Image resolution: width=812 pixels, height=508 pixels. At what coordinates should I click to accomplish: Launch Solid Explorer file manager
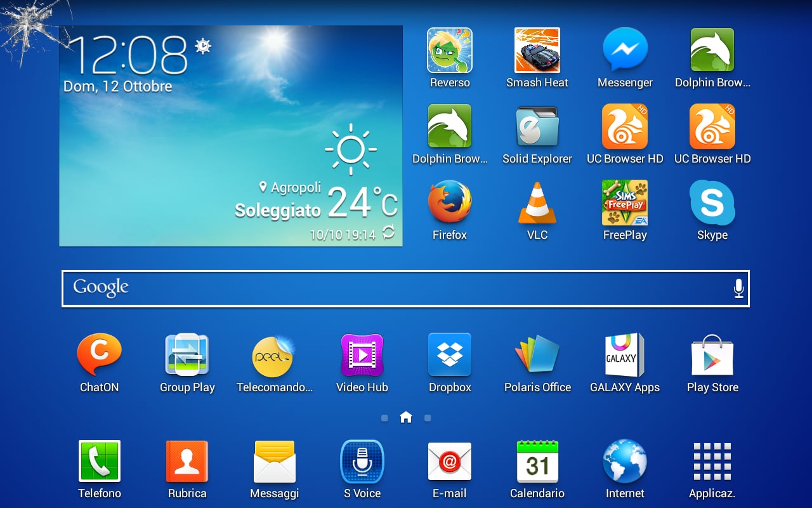click(537, 127)
